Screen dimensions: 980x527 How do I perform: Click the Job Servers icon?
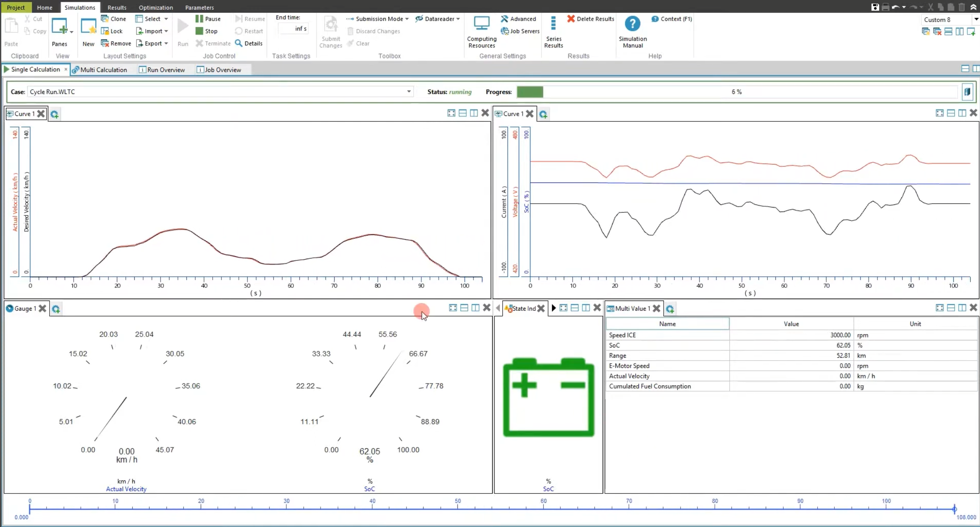click(504, 31)
